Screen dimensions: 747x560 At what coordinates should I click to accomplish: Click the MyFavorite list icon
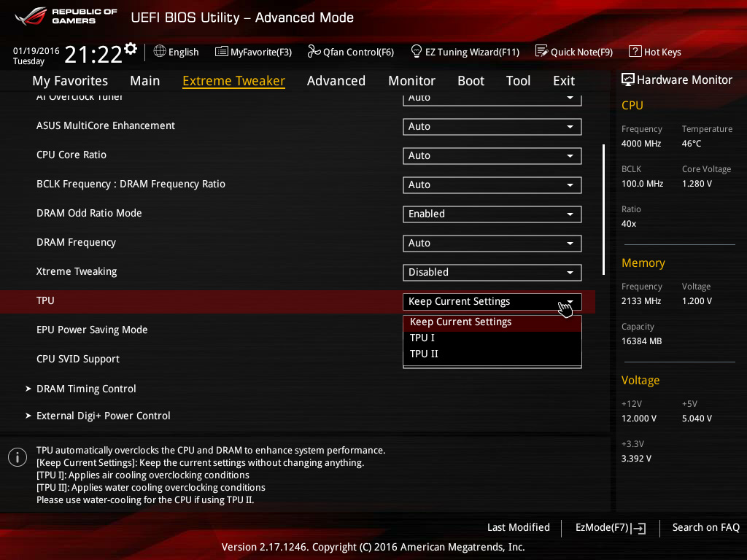(222, 52)
